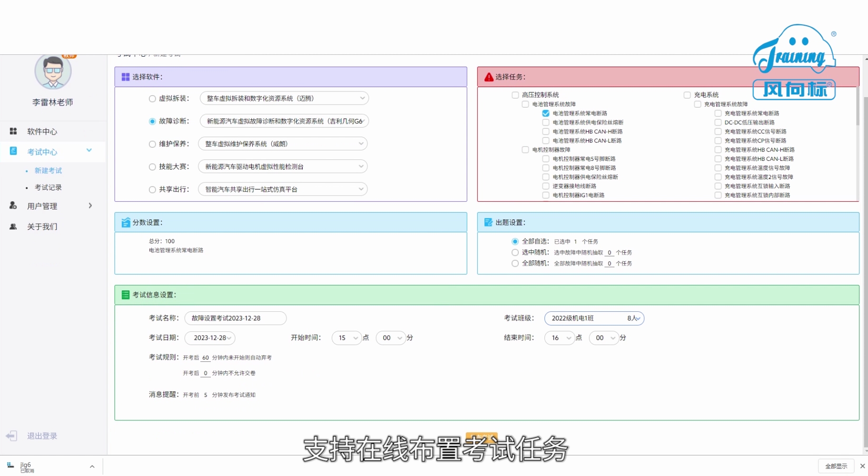Click the 选择任务 warning triangle icon
This screenshot has height=476, width=868.
click(489, 77)
